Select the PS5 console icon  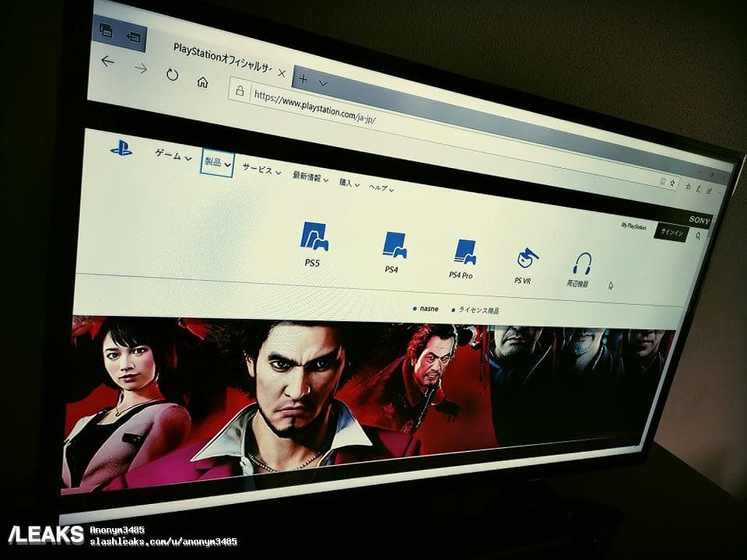coord(314,236)
